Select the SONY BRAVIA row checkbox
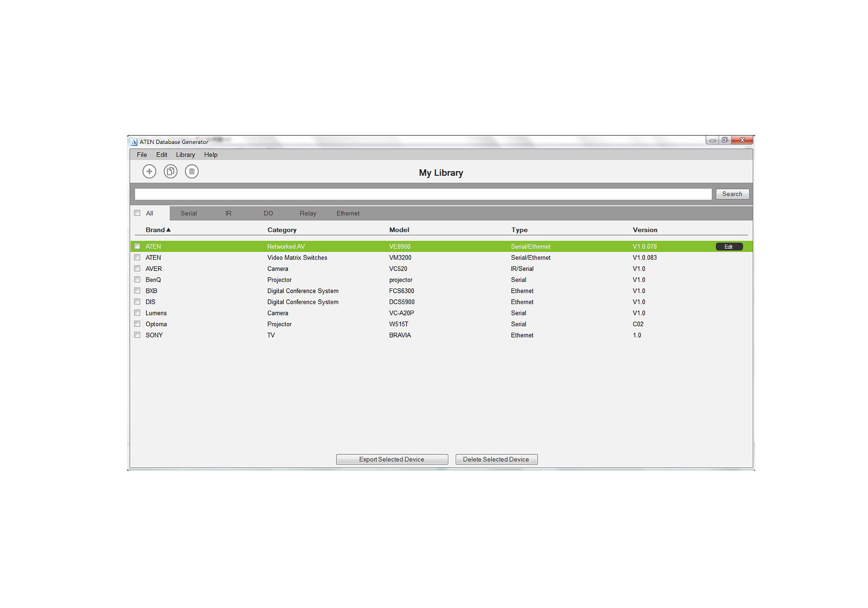This screenshot has height=608, width=868. [137, 335]
